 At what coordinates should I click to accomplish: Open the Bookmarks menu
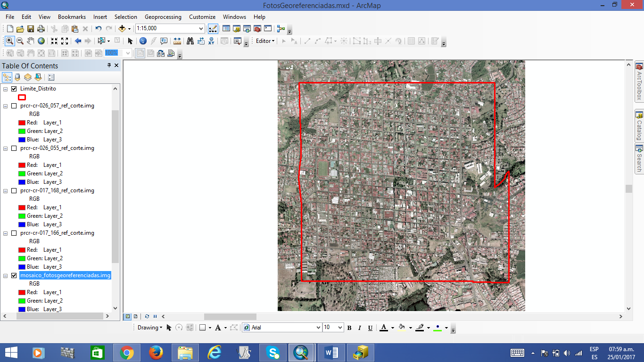point(72,17)
